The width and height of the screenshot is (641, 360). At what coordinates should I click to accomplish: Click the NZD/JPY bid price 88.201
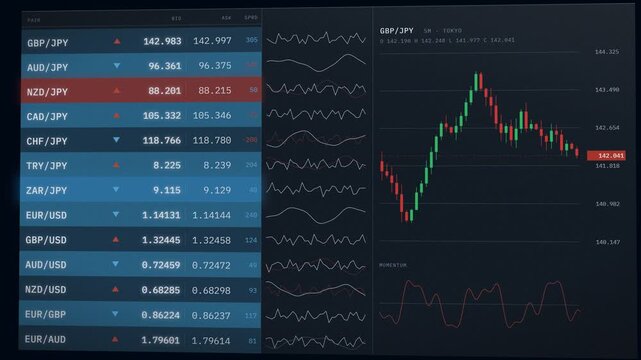point(164,91)
